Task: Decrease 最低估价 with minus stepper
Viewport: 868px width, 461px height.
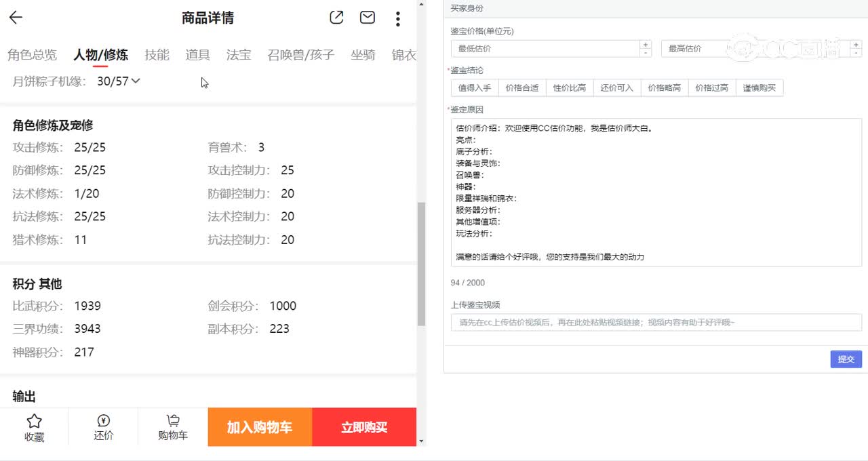Action: 646,53
